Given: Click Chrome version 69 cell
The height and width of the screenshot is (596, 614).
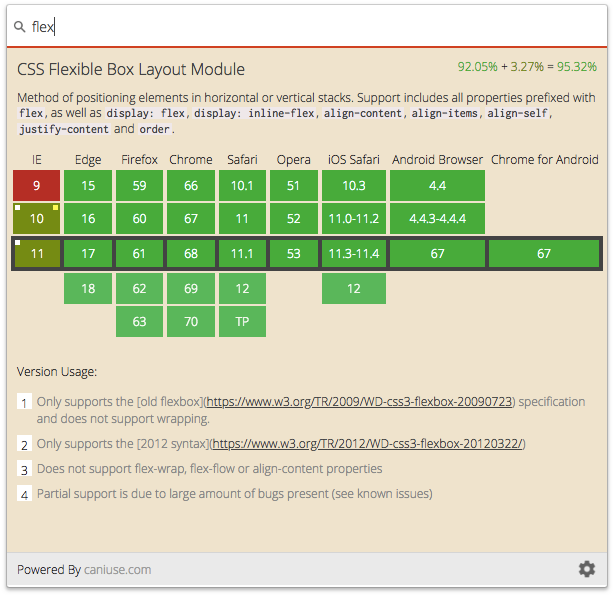Looking at the screenshot, I should click(191, 289).
